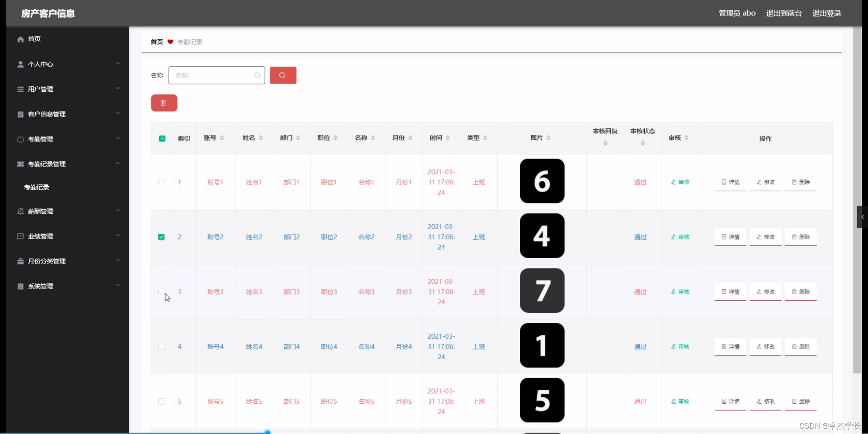Sort the table by 类型 column arrows
The height and width of the screenshot is (434, 868).
(x=486, y=138)
